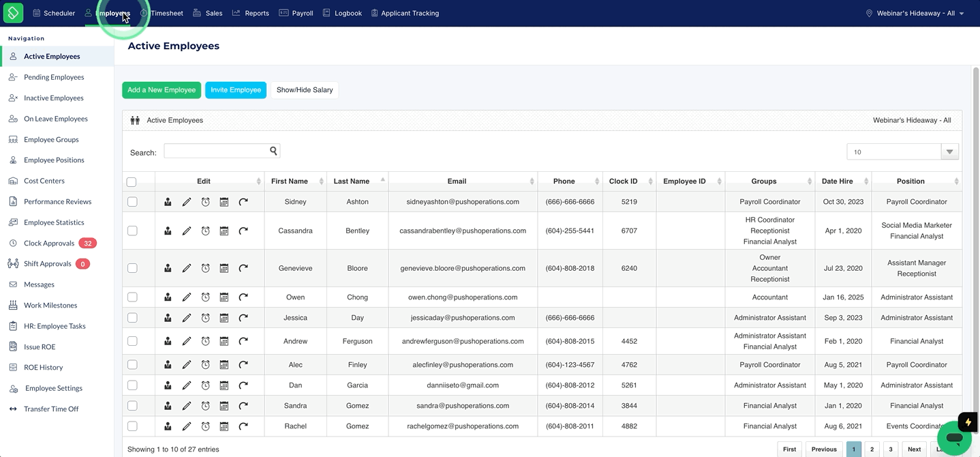The height and width of the screenshot is (457, 980).
Task: Select Pending Employees in the sidebar
Action: coord(54,77)
